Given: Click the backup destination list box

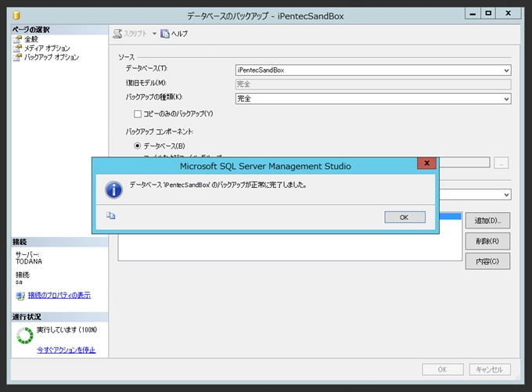Looking at the screenshot, I should coord(290,247).
